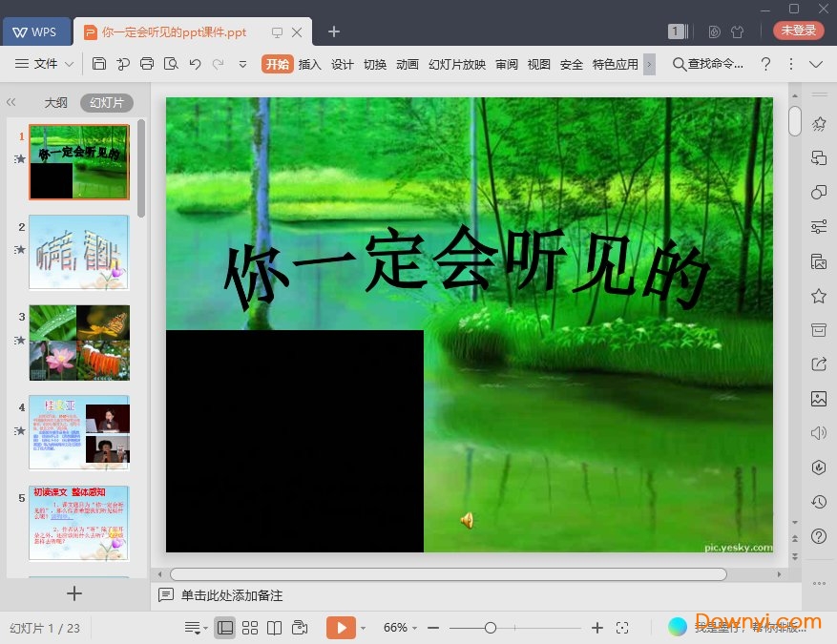
Task: Click the Undo icon
Action: point(196,64)
